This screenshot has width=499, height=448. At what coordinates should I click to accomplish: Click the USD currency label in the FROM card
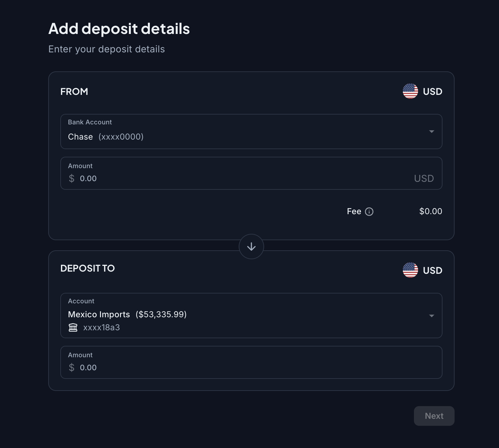coord(432,92)
